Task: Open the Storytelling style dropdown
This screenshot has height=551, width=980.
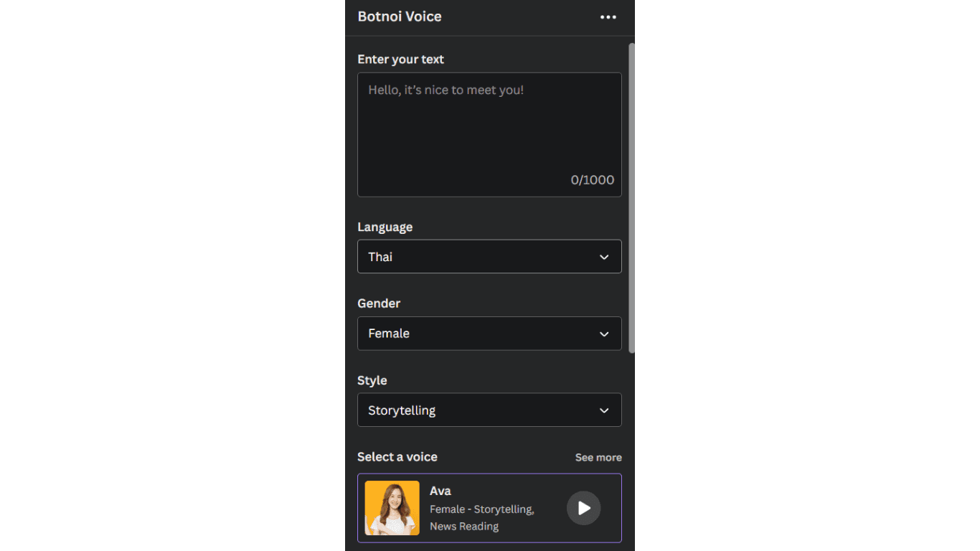Action: (489, 410)
